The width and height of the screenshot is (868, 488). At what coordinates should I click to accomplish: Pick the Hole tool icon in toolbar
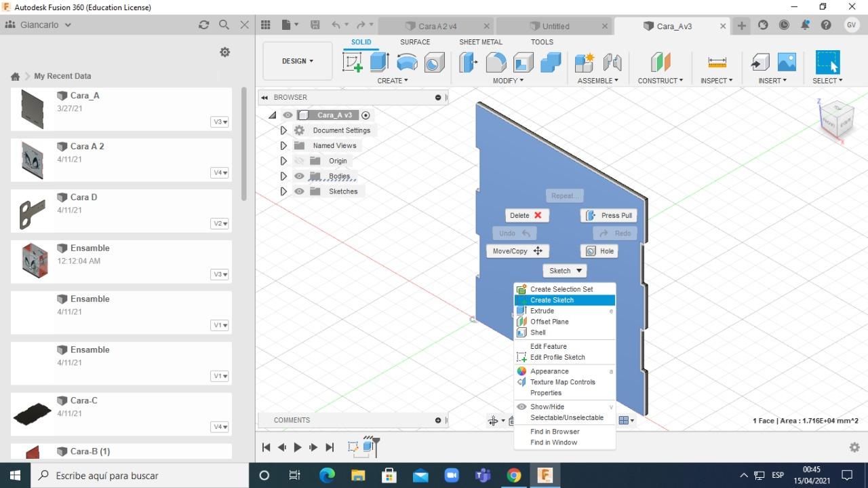pos(434,62)
